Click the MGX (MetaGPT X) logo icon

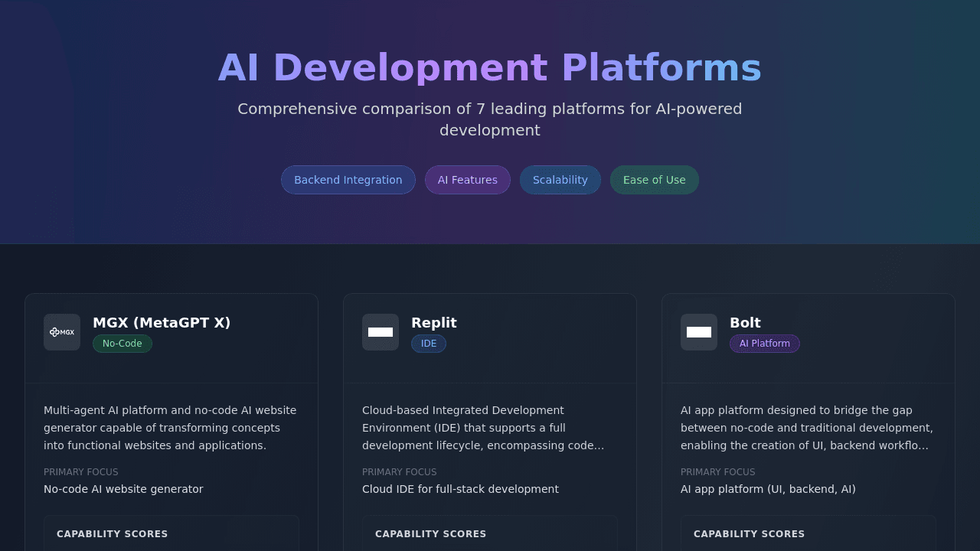coord(62,332)
